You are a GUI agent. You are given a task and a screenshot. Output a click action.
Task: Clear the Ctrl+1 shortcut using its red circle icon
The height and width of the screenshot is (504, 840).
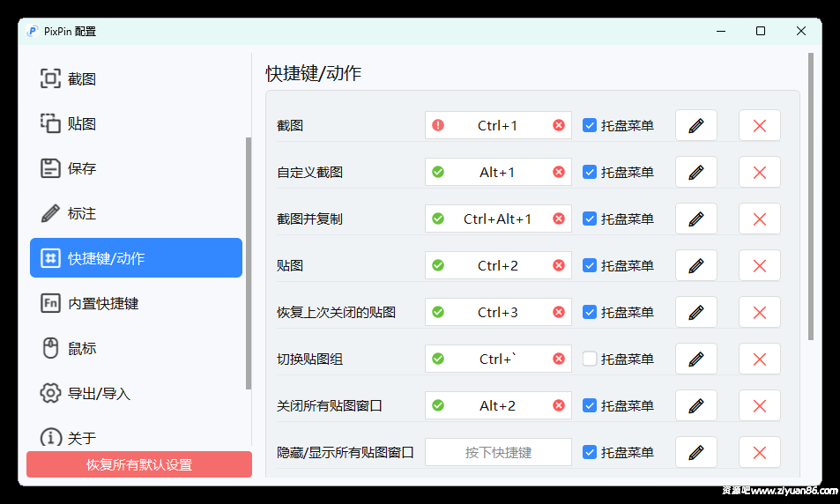tap(559, 126)
